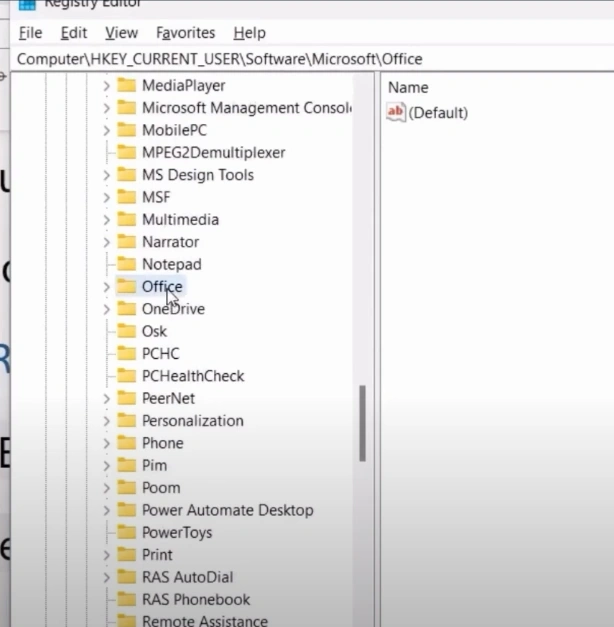Viewport: 614px width, 627px height.
Task: Select the PCHC key label
Action: pos(161,354)
